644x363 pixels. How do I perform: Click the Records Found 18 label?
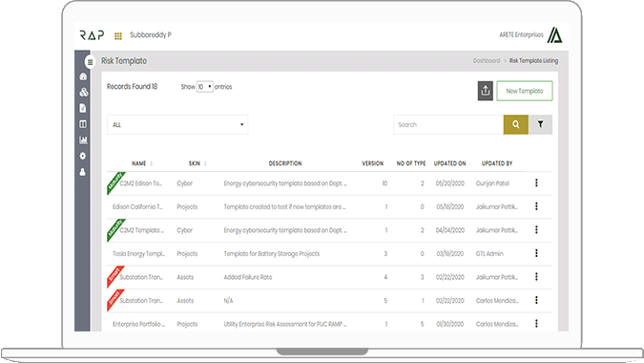[x=132, y=87]
